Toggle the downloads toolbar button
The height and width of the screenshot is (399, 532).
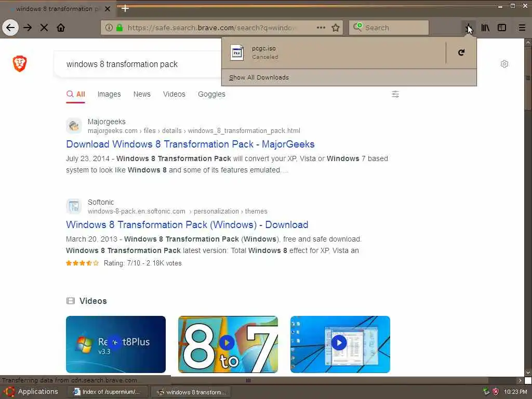pyautogui.click(x=468, y=28)
